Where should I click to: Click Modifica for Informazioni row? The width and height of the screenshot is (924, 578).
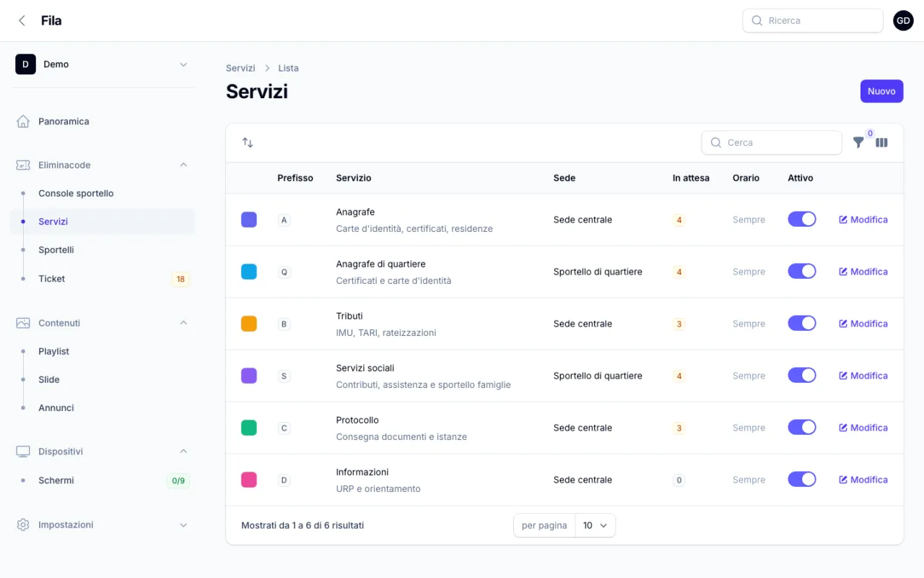[863, 480]
